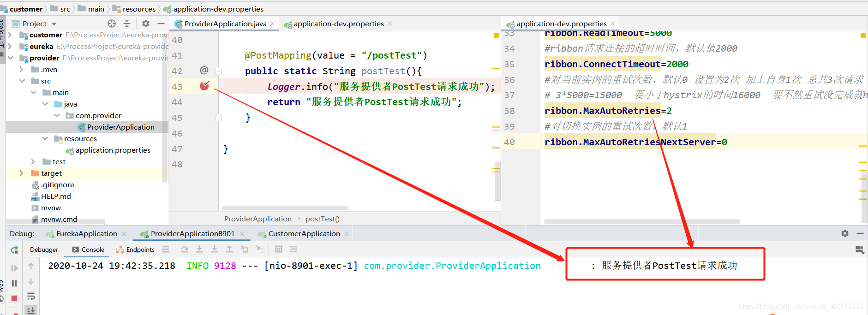Click the resources breadcrumb in navigation bar

coord(134,9)
